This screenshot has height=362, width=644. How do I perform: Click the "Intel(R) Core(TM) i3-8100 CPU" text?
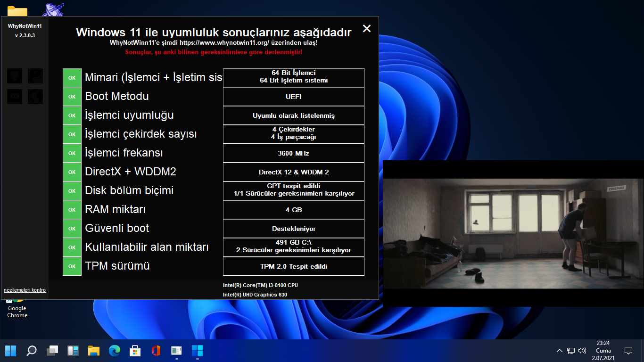(260, 285)
